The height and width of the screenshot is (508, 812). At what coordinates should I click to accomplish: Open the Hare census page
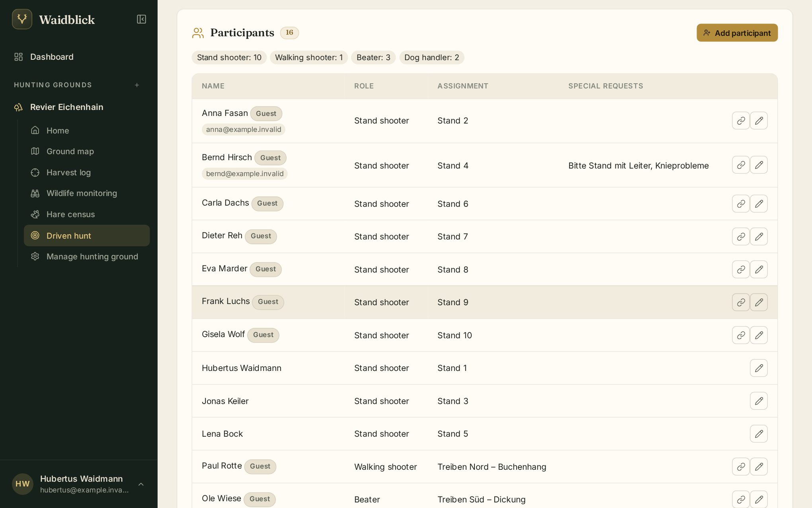click(87, 214)
